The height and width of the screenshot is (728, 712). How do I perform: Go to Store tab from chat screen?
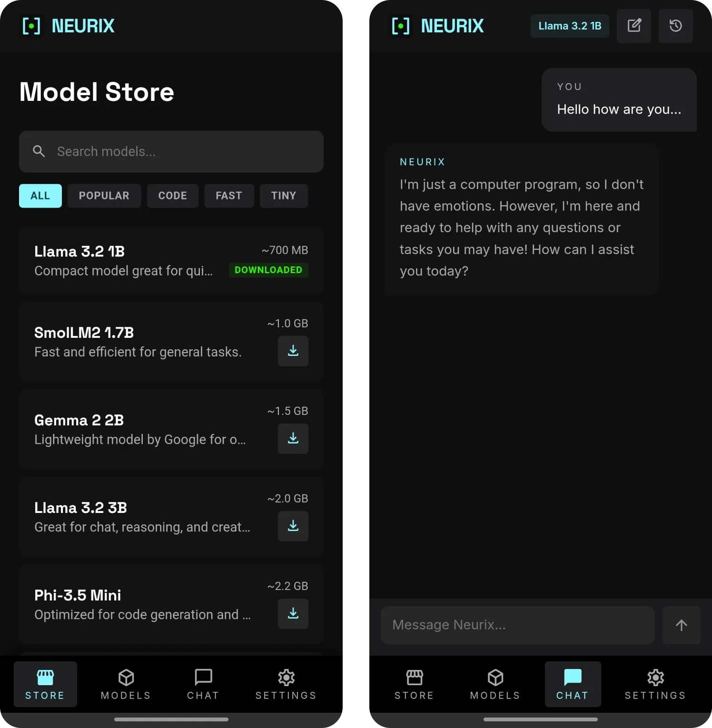pos(415,684)
